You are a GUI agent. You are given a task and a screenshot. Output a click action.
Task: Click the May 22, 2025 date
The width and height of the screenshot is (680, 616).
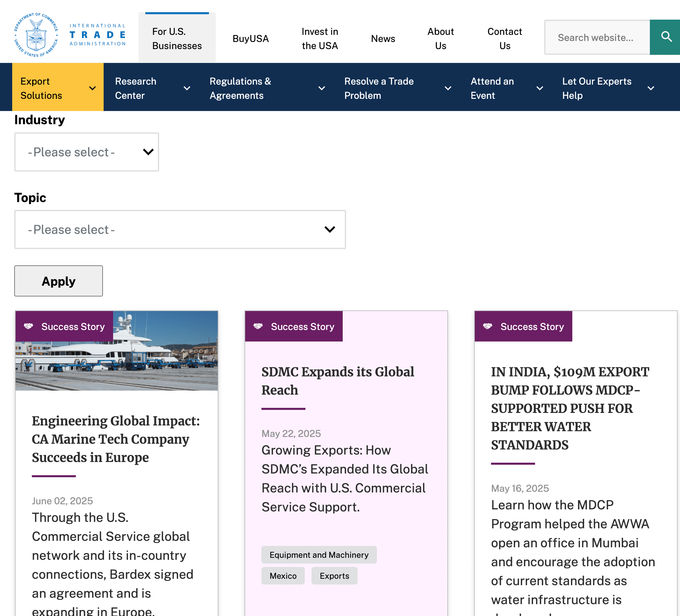click(291, 434)
